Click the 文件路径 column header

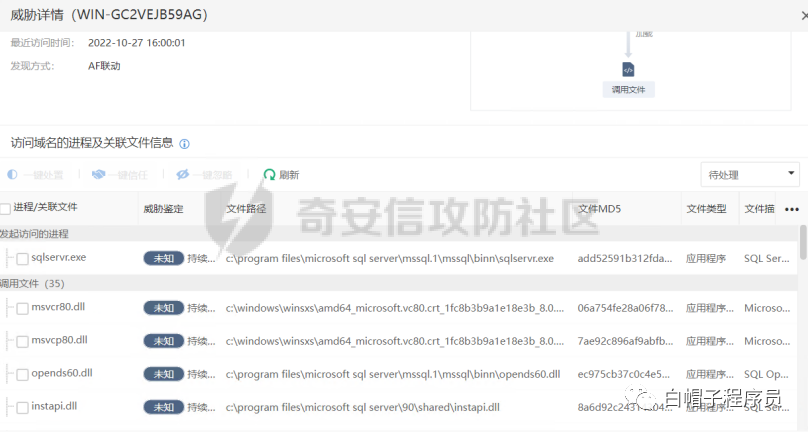click(246, 209)
